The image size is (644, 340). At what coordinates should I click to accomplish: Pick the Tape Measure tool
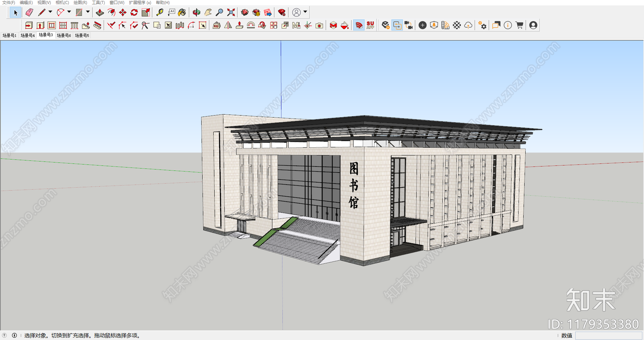(x=160, y=13)
